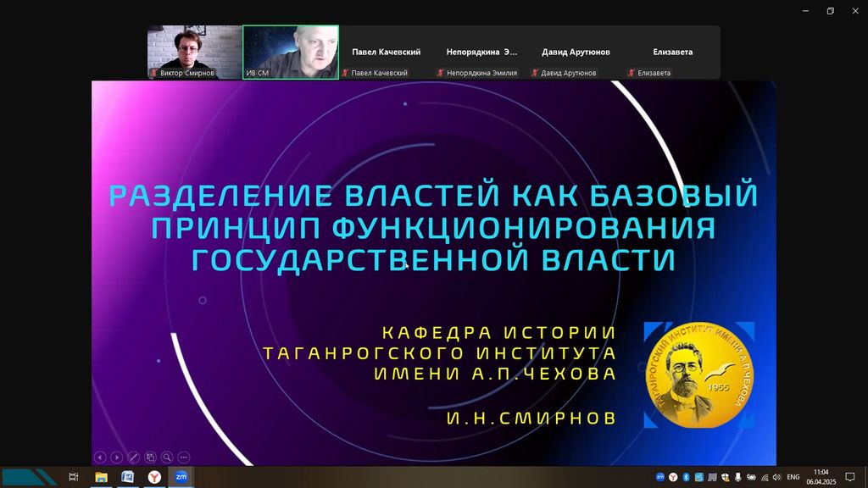Open the pen pointer tool in slideshow
The width and height of the screenshot is (868, 488).
coord(133,457)
